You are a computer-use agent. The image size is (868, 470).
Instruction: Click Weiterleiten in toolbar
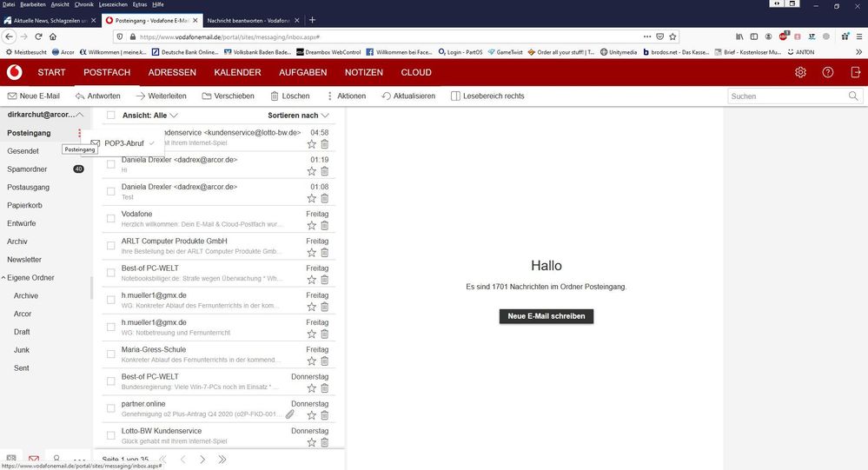(161, 96)
